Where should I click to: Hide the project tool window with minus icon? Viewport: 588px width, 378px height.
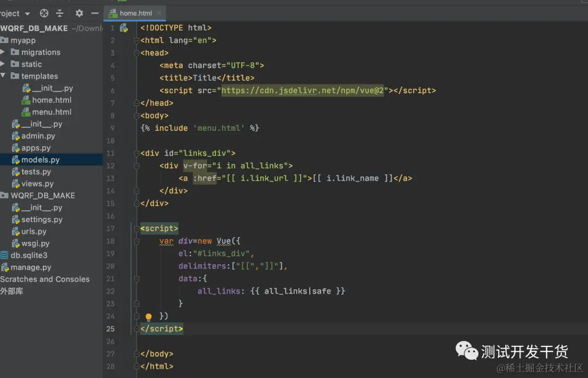[x=95, y=14]
